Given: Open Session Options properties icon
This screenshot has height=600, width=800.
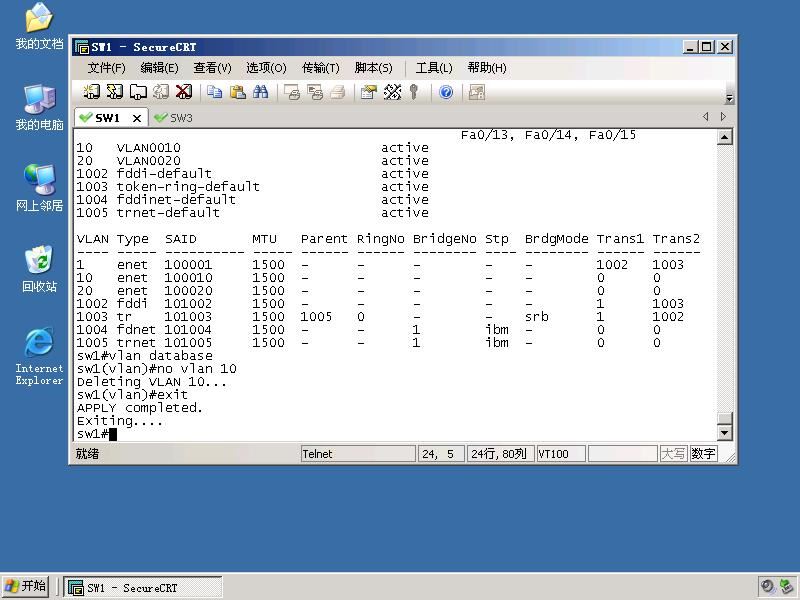Looking at the screenshot, I should click(368, 92).
